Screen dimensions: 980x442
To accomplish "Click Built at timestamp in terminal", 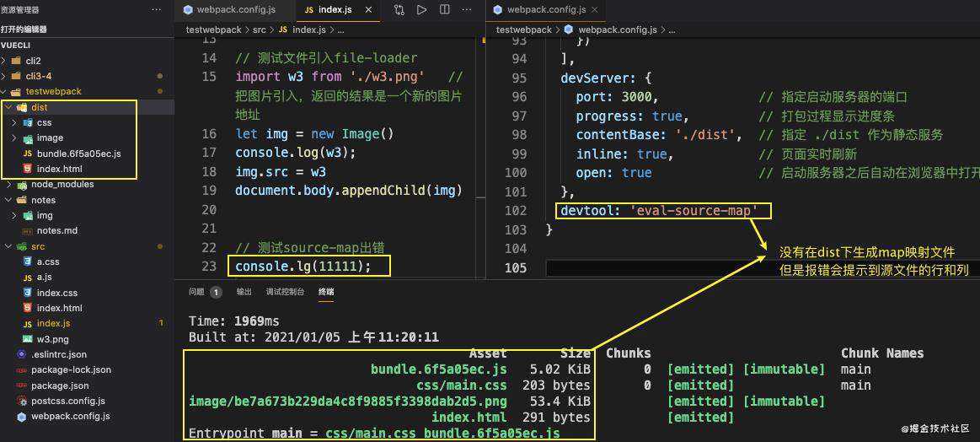I will (313, 337).
